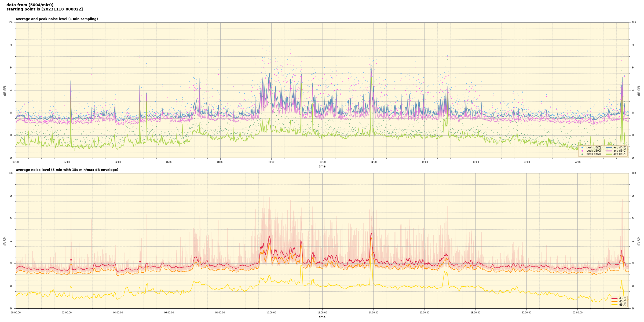Click the 14:00 tick label on top chart

point(374,162)
